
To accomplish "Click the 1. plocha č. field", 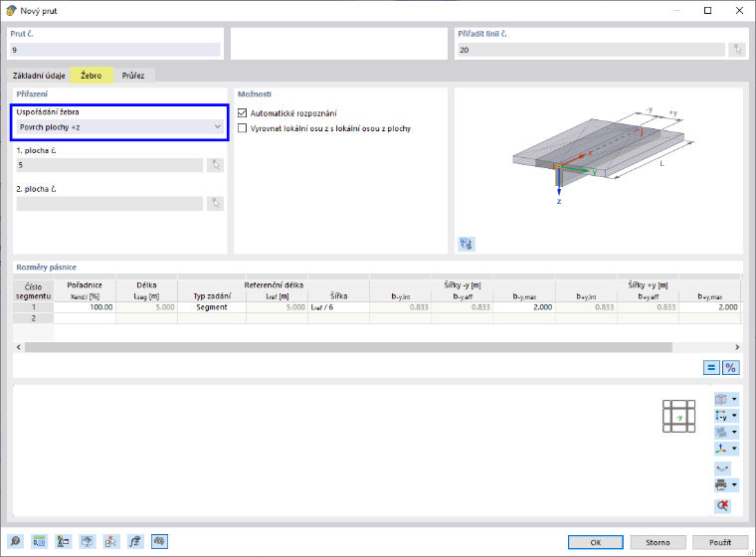I will (x=110, y=165).
